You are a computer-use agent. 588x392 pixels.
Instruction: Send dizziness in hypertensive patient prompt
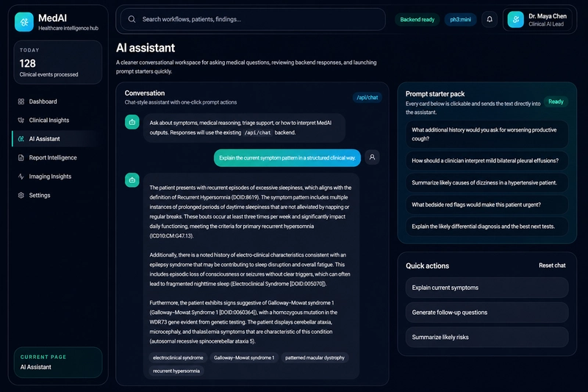pos(487,182)
